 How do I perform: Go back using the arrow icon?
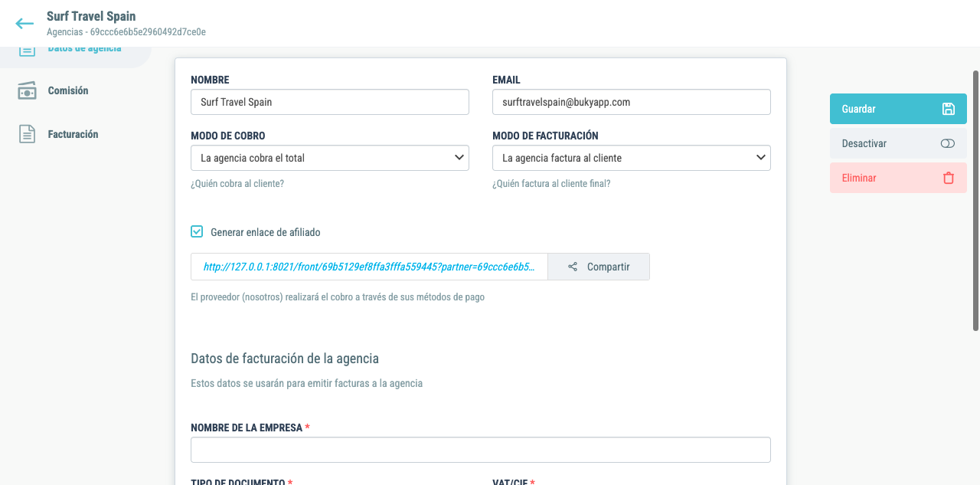pos(24,24)
